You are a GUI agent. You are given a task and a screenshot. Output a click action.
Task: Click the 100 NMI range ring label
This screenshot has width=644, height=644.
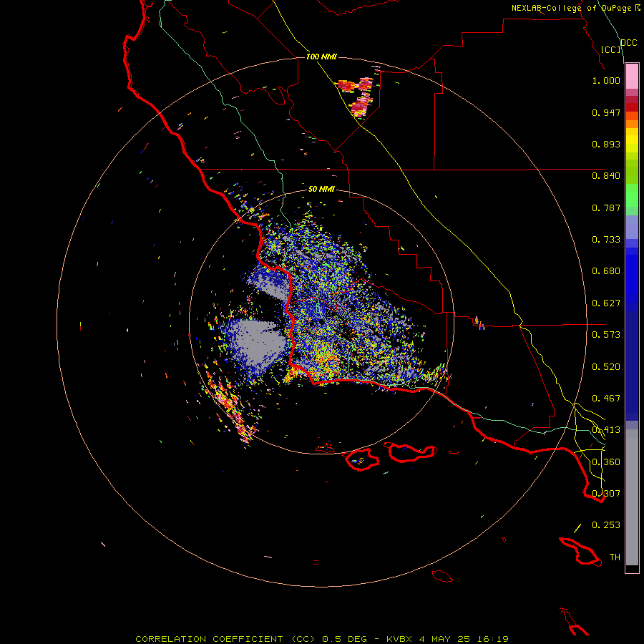point(321,57)
